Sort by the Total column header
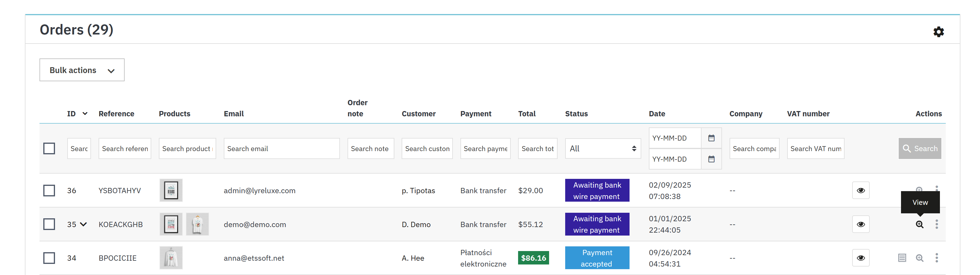Image resolution: width=980 pixels, height=275 pixels. (x=527, y=114)
